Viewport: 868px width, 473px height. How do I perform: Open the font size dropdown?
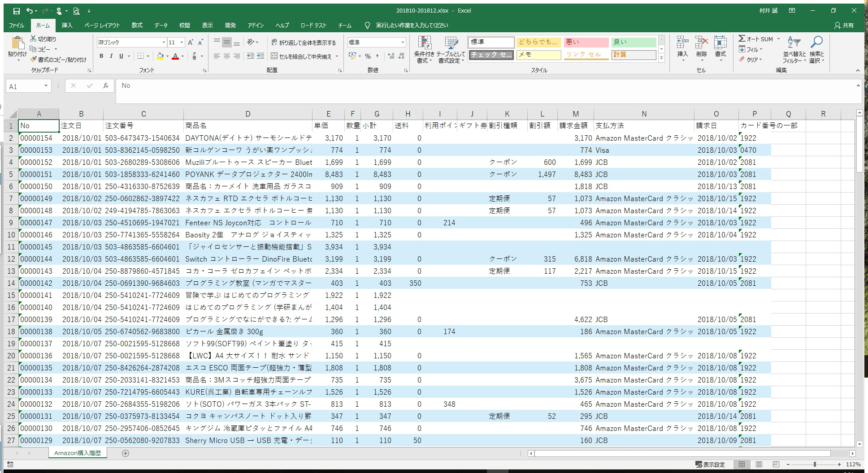(181, 42)
